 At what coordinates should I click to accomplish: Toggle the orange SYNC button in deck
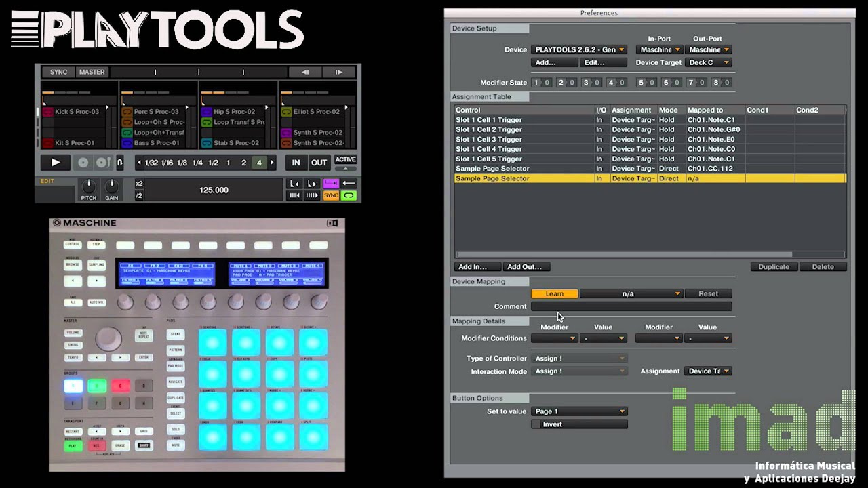click(330, 195)
